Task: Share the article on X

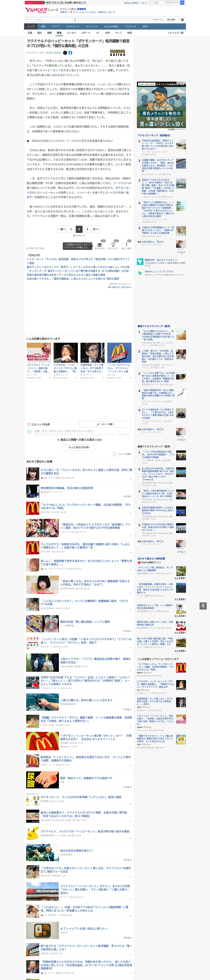Action: coord(65,53)
